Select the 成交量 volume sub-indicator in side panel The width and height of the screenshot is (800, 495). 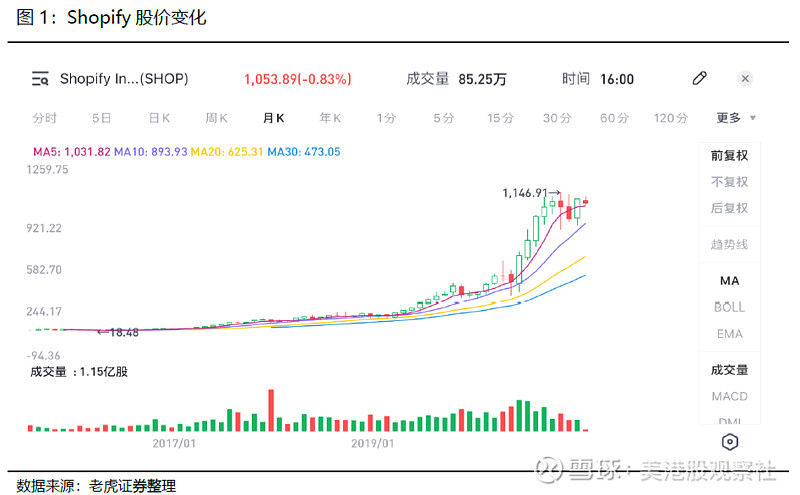coord(730,370)
